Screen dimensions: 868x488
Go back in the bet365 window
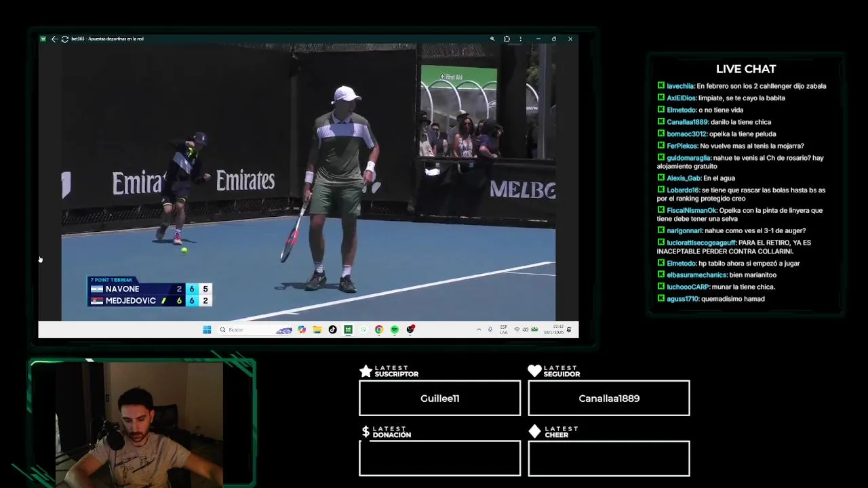click(54, 39)
